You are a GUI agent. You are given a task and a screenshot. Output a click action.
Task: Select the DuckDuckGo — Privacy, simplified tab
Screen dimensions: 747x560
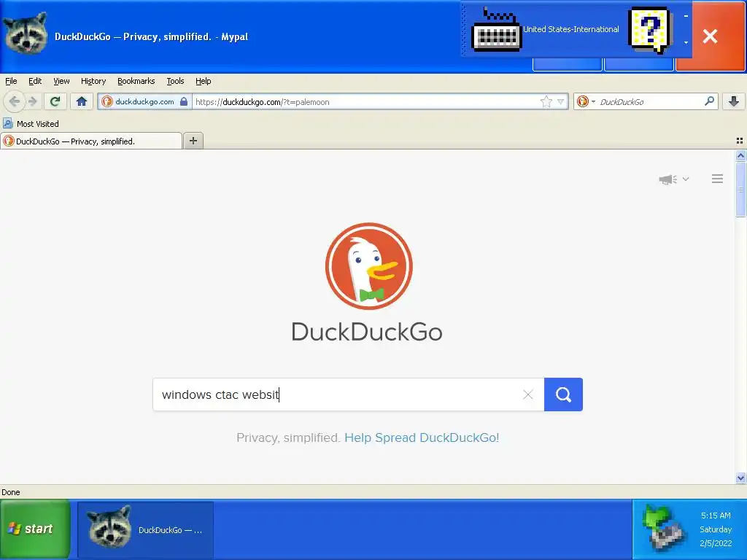point(91,141)
